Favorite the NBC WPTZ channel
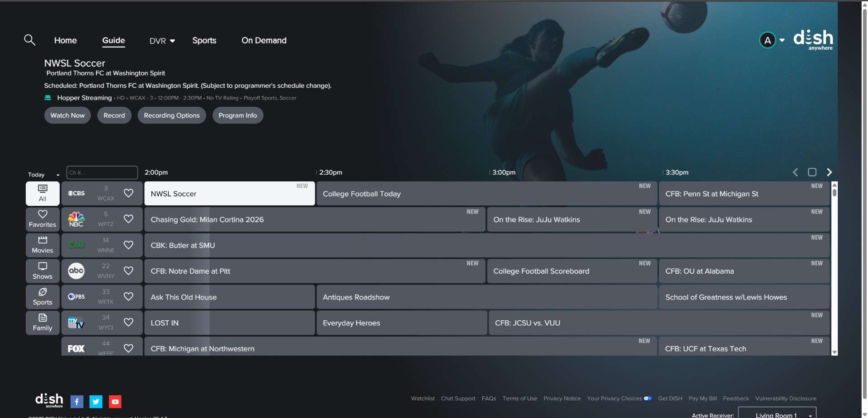Image resolution: width=868 pixels, height=418 pixels. tap(128, 219)
